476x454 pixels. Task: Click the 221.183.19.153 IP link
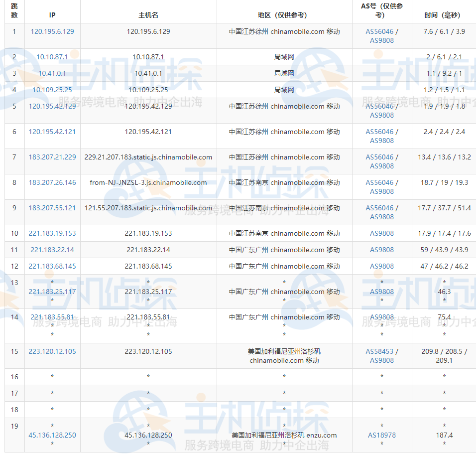click(x=52, y=233)
